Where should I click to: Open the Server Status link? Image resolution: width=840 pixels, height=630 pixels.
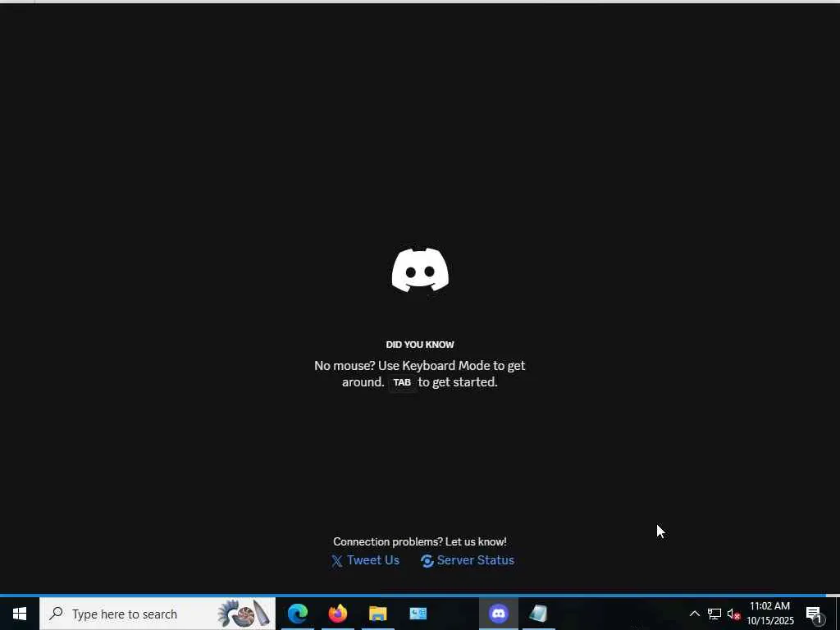pyautogui.click(x=475, y=560)
